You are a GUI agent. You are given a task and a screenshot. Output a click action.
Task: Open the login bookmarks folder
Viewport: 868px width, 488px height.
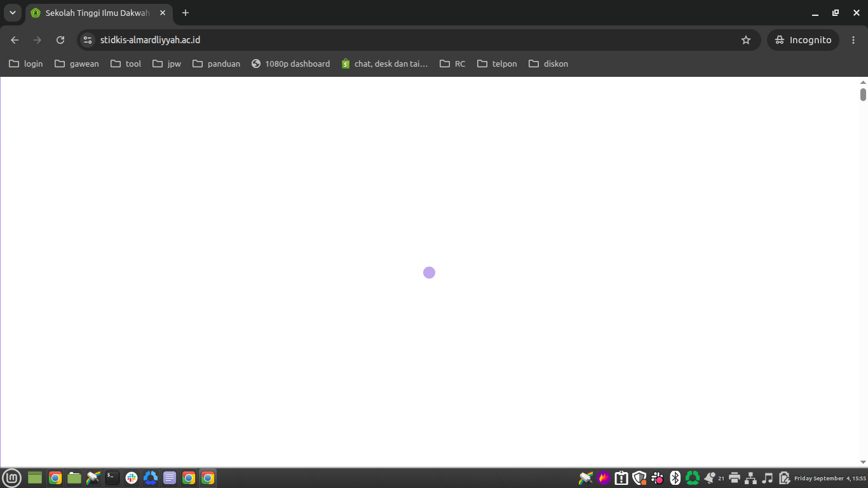click(26, 64)
